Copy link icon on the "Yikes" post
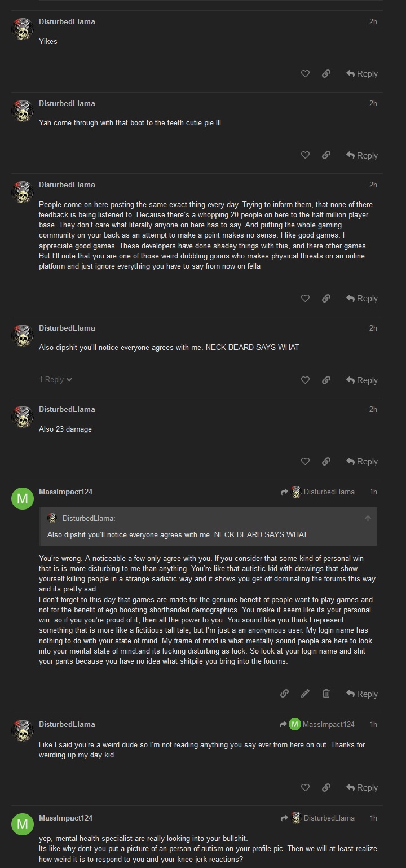This screenshot has width=406, height=868. click(326, 74)
